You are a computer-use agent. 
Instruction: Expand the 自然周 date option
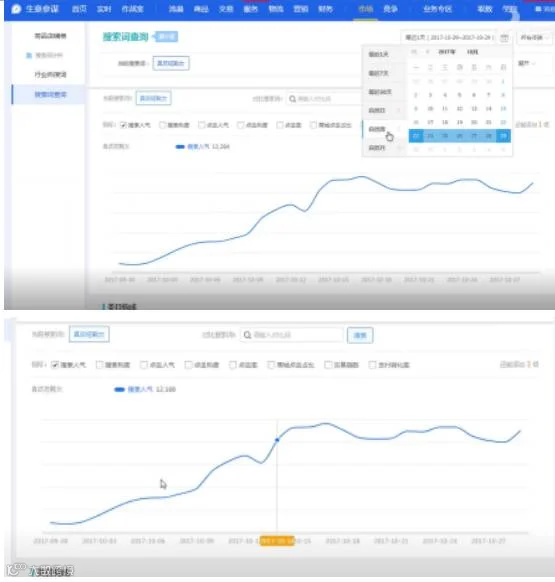[x=384, y=129]
